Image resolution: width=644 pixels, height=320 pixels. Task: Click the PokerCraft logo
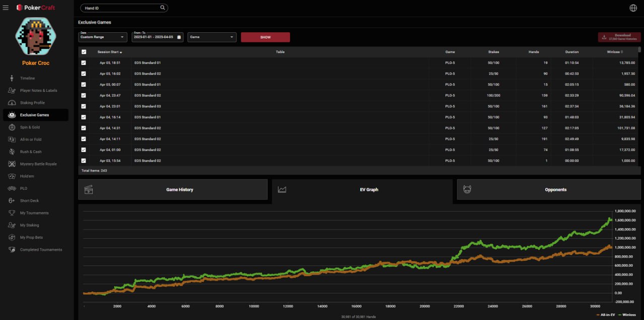tap(36, 8)
